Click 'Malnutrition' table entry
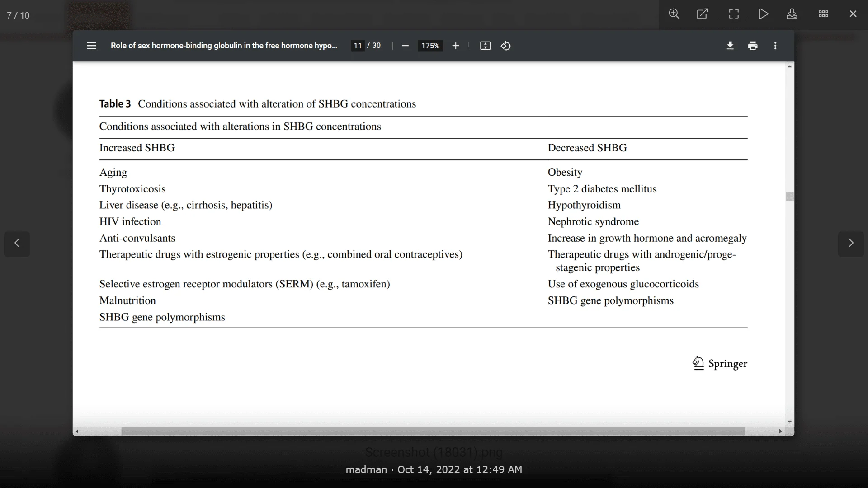Image resolution: width=868 pixels, height=488 pixels. coord(127,300)
